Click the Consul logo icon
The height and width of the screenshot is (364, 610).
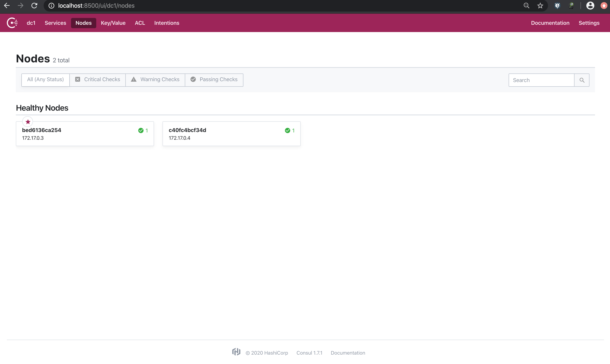(12, 23)
